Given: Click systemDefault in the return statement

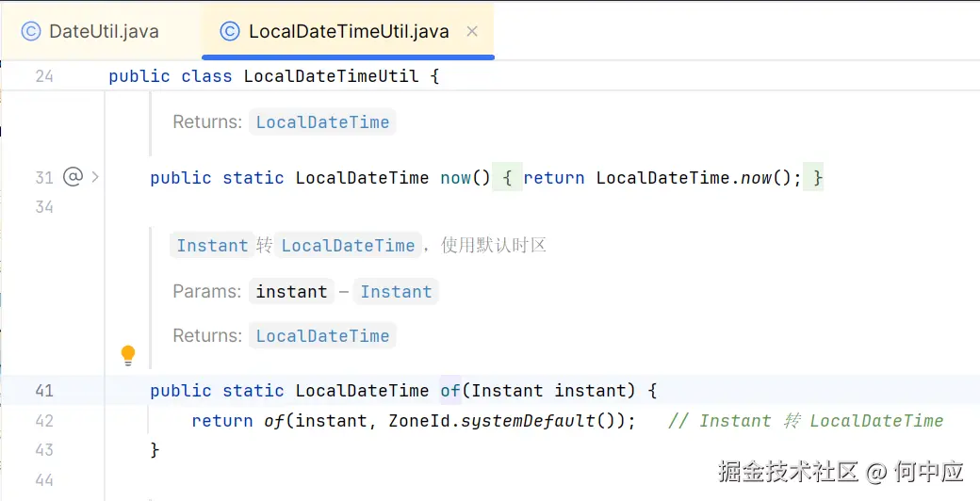Looking at the screenshot, I should (x=528, y=421).
